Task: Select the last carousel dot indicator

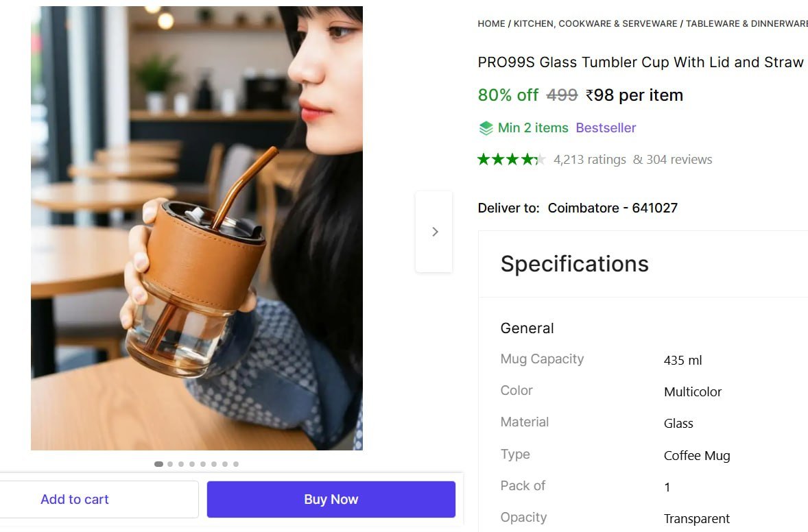Action: click(236, 463)
